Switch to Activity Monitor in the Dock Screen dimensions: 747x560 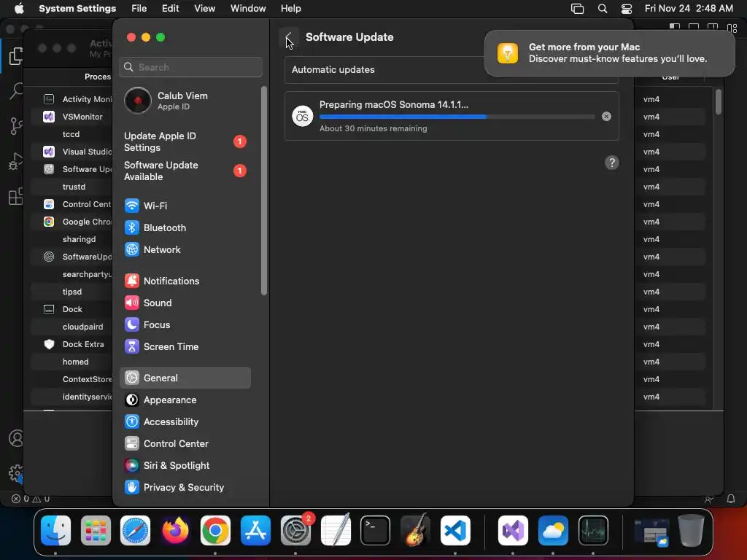coord(592,530)
